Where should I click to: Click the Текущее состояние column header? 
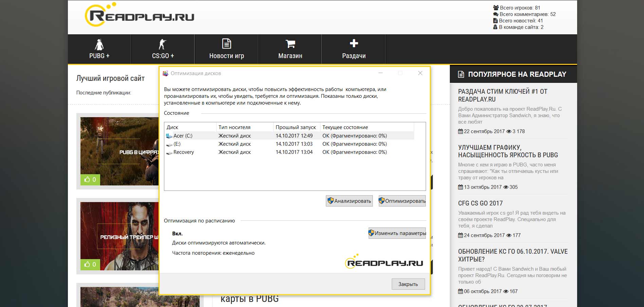(x=367, y=127)
